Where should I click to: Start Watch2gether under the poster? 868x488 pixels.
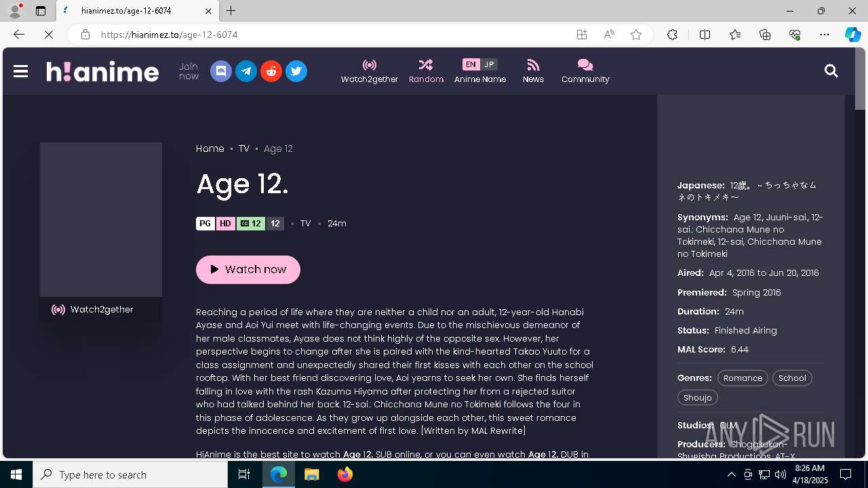(x=101, y=310)
